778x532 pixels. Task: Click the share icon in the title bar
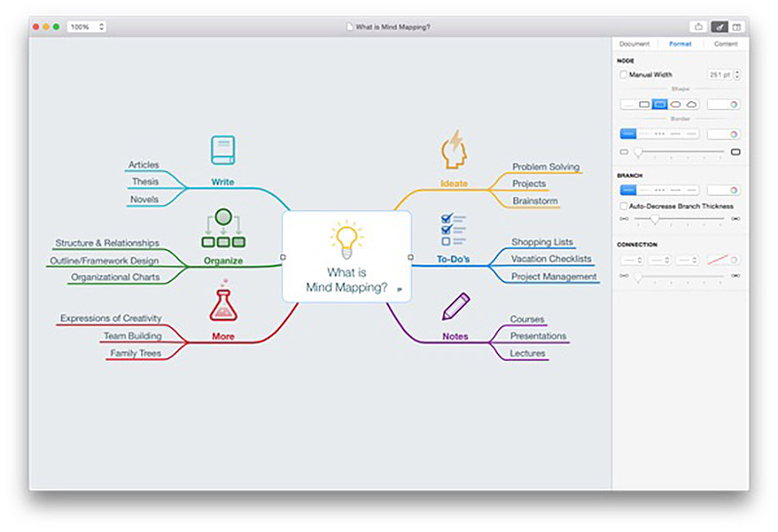tap(698, 27)
